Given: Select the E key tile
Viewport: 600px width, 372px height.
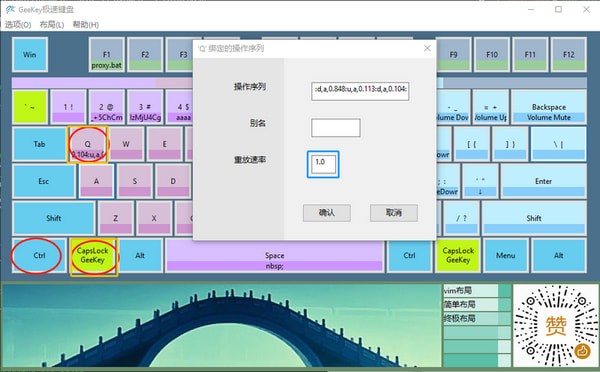Looking at the screenshot, I should pos(165,144).
